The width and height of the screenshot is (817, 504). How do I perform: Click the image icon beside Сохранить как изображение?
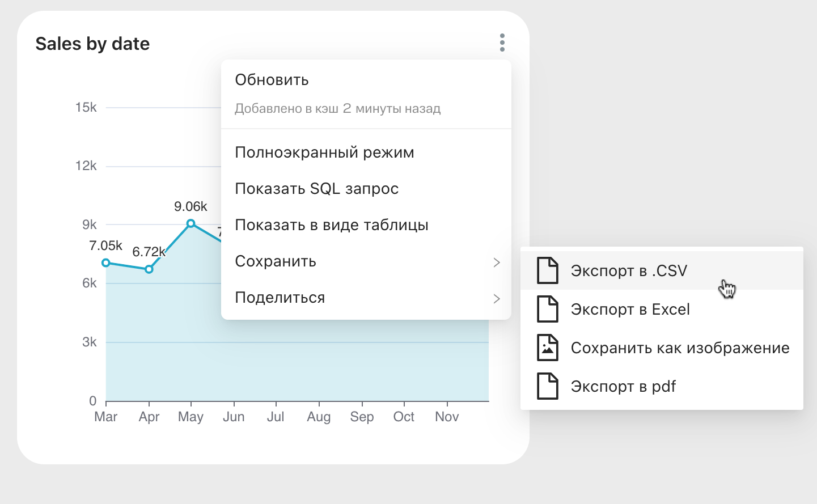click(x=547, y=348)
